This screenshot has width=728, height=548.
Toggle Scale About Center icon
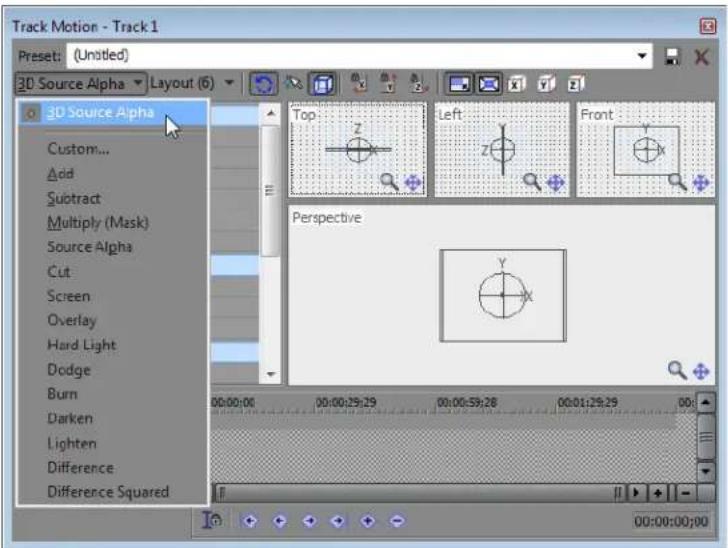point(488,84)
